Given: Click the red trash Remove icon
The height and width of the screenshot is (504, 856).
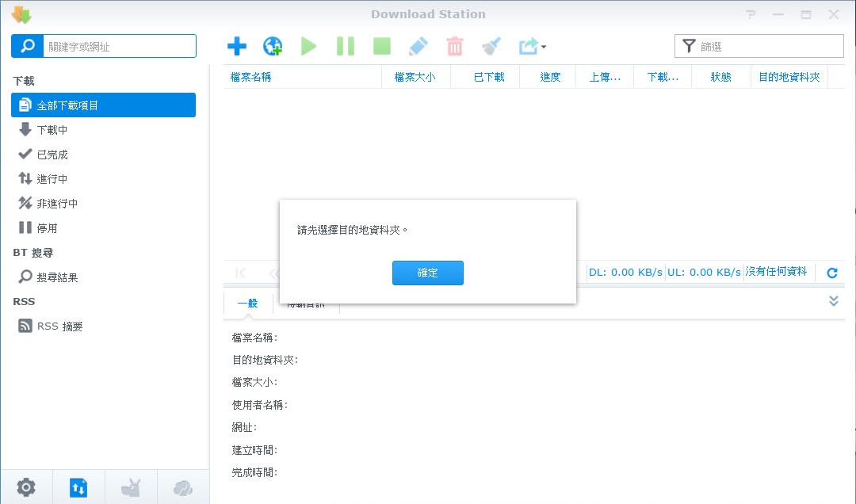Looking at the screenshot, I should [455, 47].
